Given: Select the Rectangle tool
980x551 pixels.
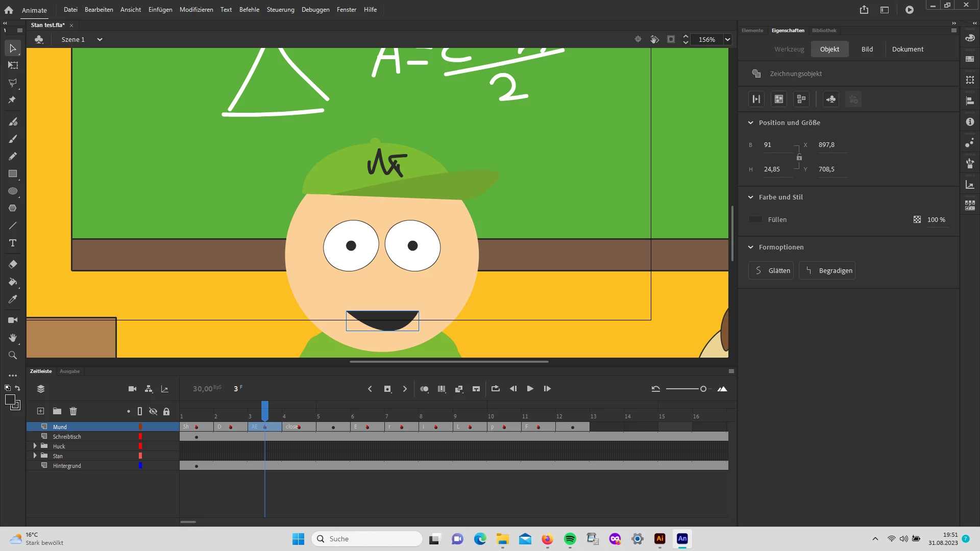Looking at the screenshot, I should (13, 174).
